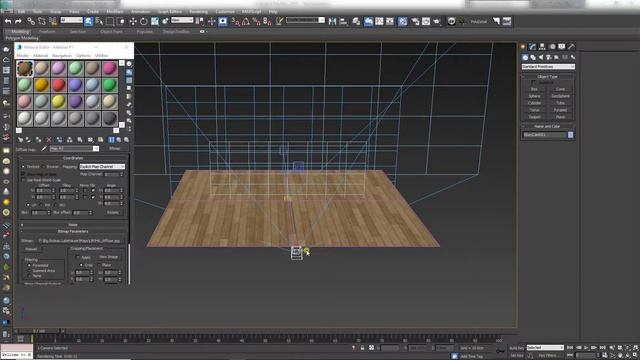The image size is (640, 360).
Task: Select the Shapes category icon
Action: click(x=533, y=57)
